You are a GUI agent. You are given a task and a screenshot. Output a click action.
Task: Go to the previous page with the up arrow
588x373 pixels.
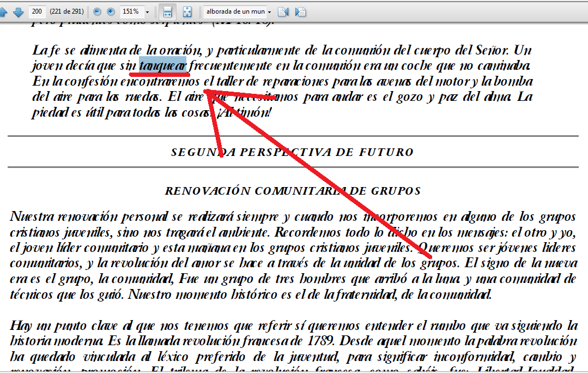[x=3, y=11]
